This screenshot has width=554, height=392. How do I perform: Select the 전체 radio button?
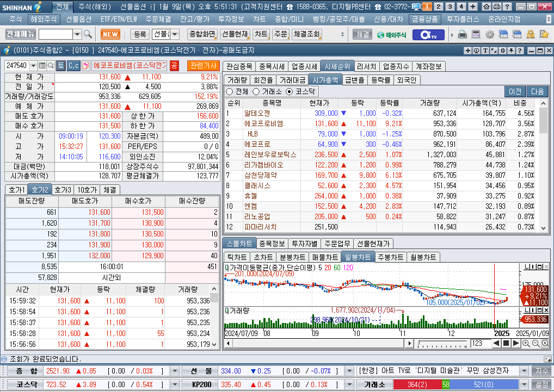229,92
